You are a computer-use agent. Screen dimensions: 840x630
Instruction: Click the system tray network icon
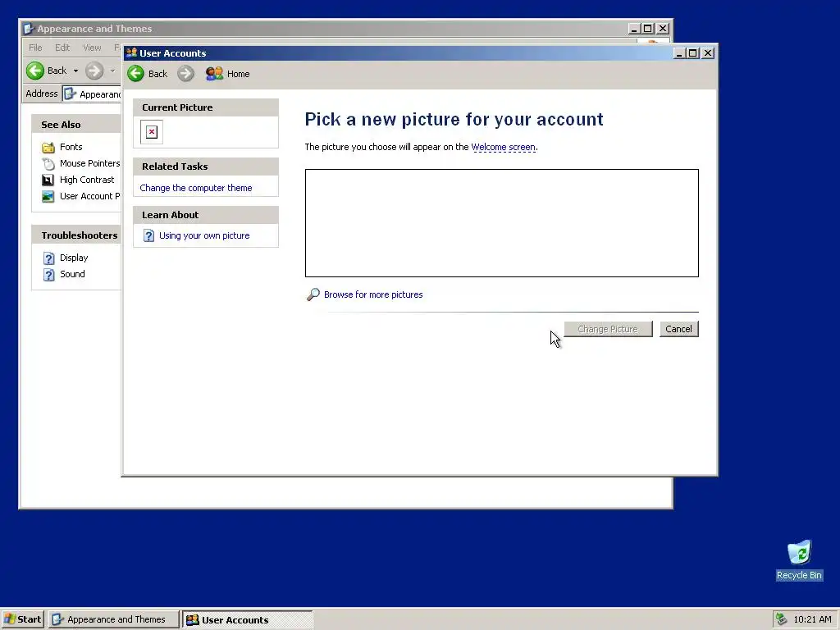pos(782,619)
